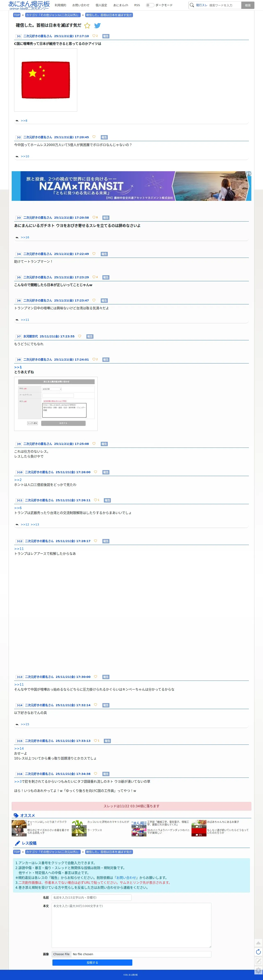The width and height of the screenshot is (263, 980).
Task: Like post >>4 via heart icon
Action: click(94, 253)
